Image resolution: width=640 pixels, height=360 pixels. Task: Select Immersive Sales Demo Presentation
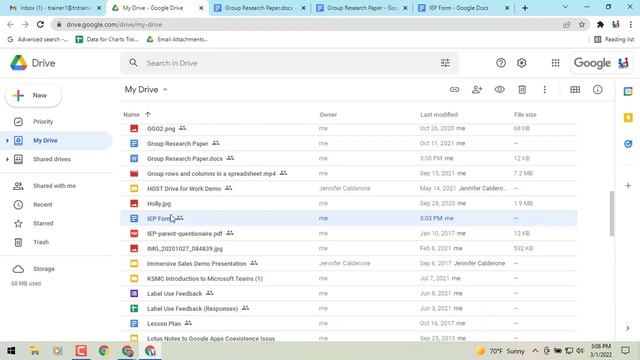point(349,263)
